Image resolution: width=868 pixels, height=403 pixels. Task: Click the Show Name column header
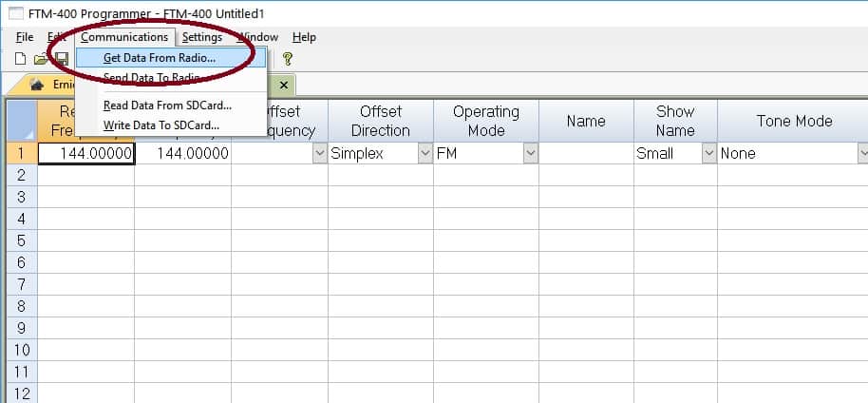(x=675, y=121)
